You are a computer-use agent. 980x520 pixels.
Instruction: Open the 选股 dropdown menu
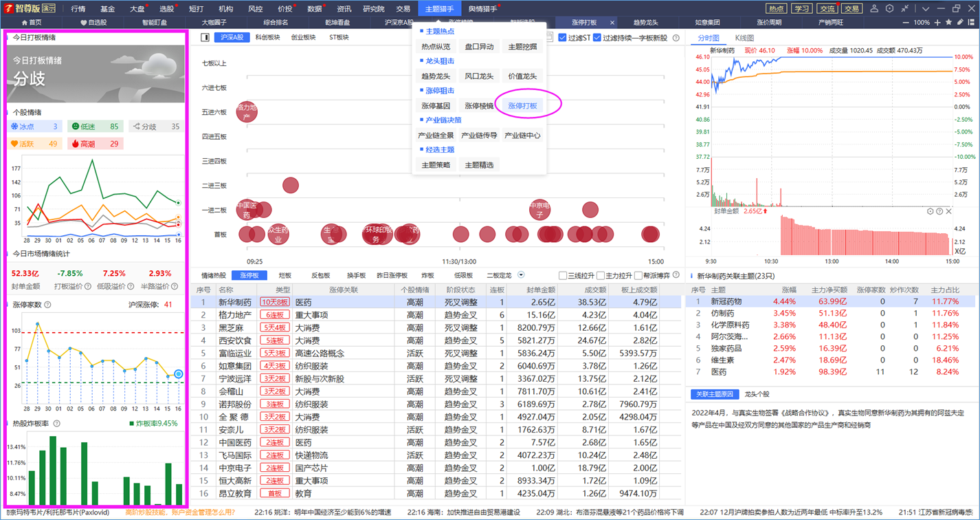pos(168,9)
